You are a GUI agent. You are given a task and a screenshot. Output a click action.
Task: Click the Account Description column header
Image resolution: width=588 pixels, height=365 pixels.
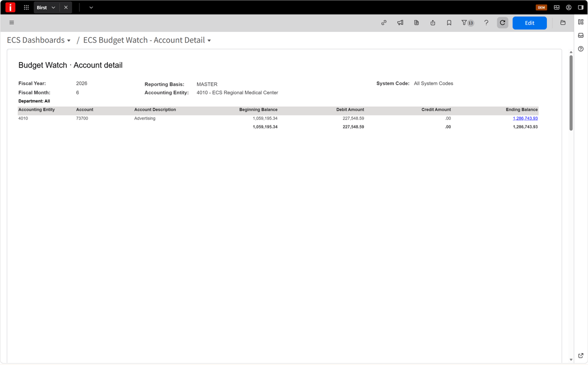[155, 110]
